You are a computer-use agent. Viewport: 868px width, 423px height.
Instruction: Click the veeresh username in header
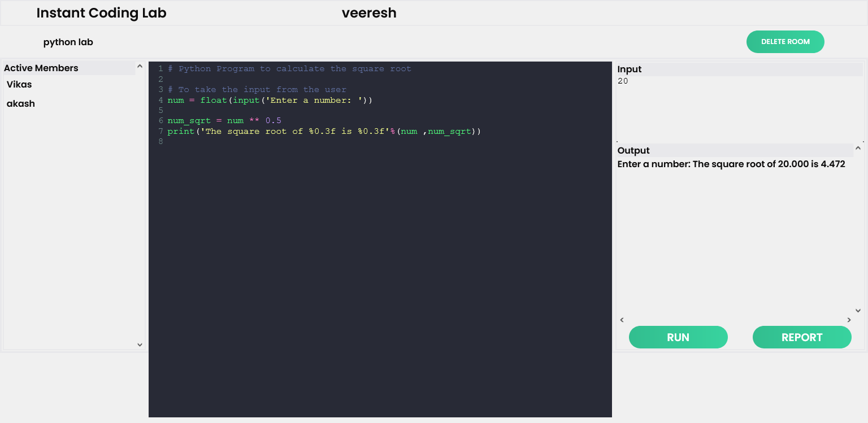[x=369, y=13]
